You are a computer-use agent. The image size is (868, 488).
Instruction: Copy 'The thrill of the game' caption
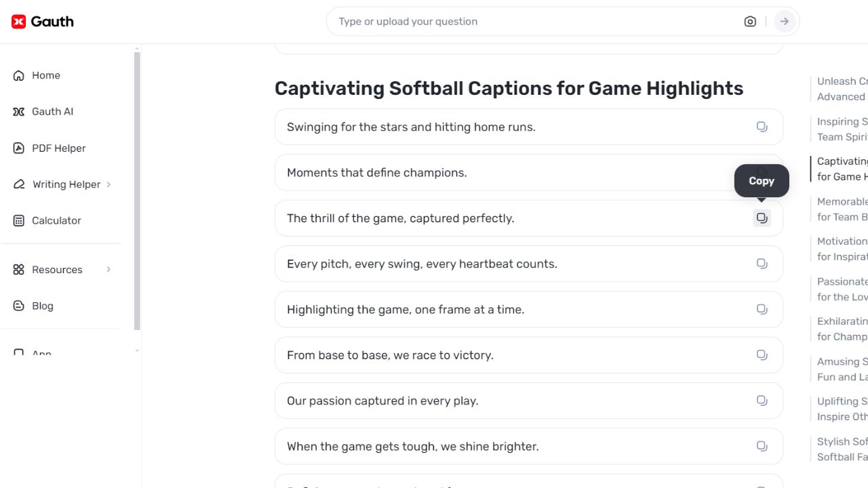tap(762, 218)
